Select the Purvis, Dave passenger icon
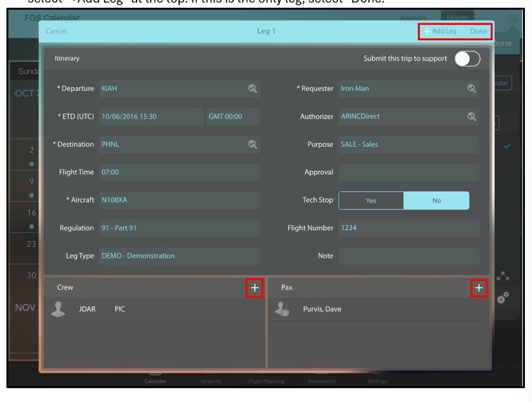 click(281, 310)
